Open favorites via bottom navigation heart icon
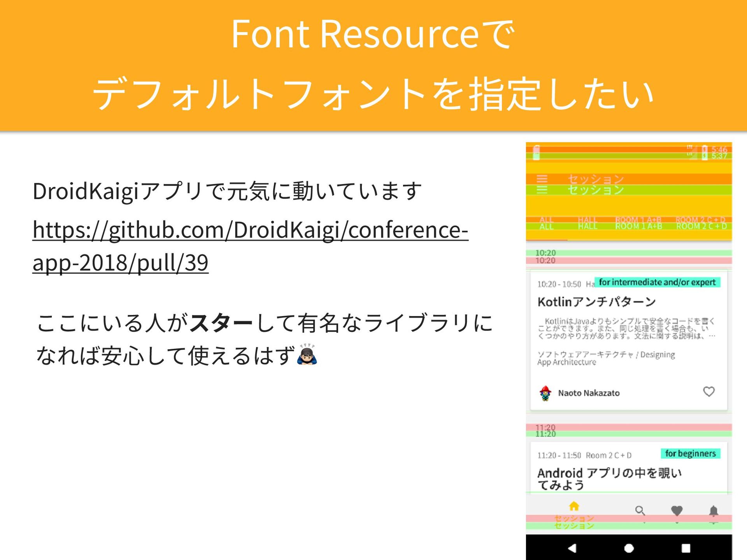 click(677, 511)
